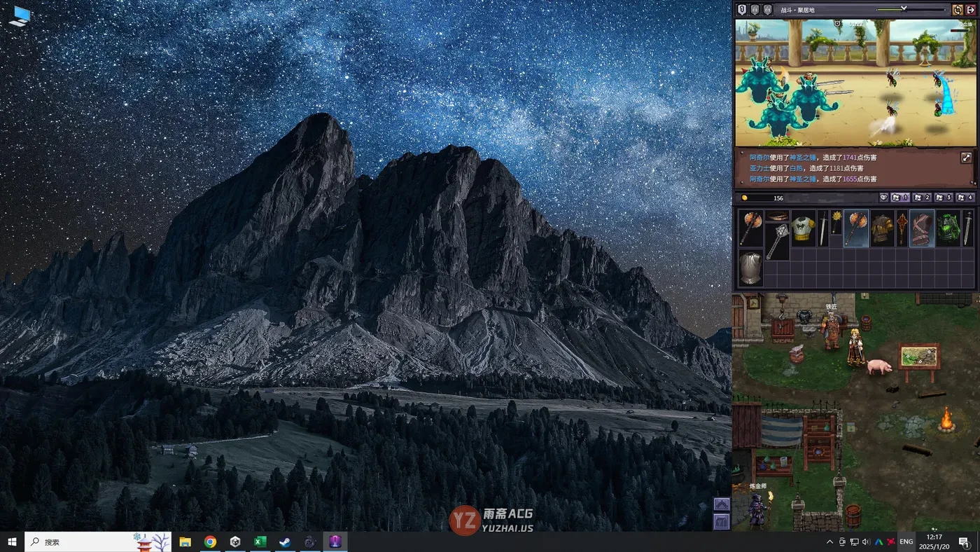The width and height of the screenshot is (980, 552).
Task: Click the gate icon button beside town
Action: click(722, 521)
